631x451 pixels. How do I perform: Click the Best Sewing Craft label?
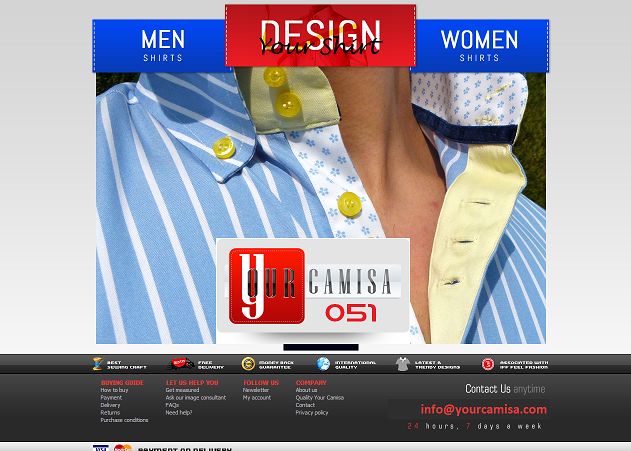pyautogui.click(x=126, y=365)
